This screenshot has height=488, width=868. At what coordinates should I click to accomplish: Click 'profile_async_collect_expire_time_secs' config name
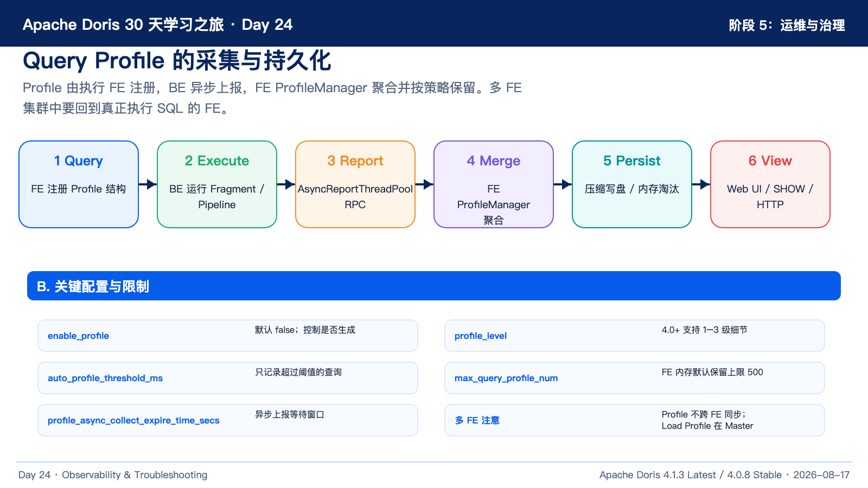click(x=133, y=420)
